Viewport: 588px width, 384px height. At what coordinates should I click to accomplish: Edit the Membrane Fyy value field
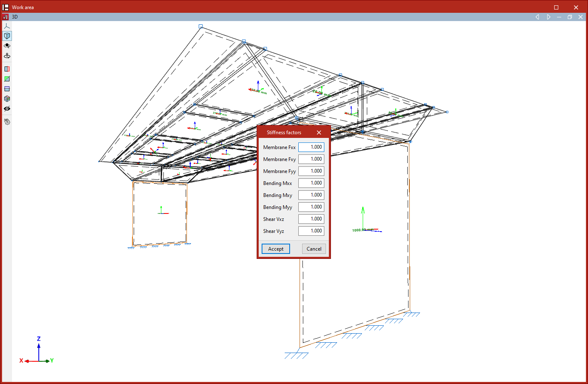tap(312, 171)
